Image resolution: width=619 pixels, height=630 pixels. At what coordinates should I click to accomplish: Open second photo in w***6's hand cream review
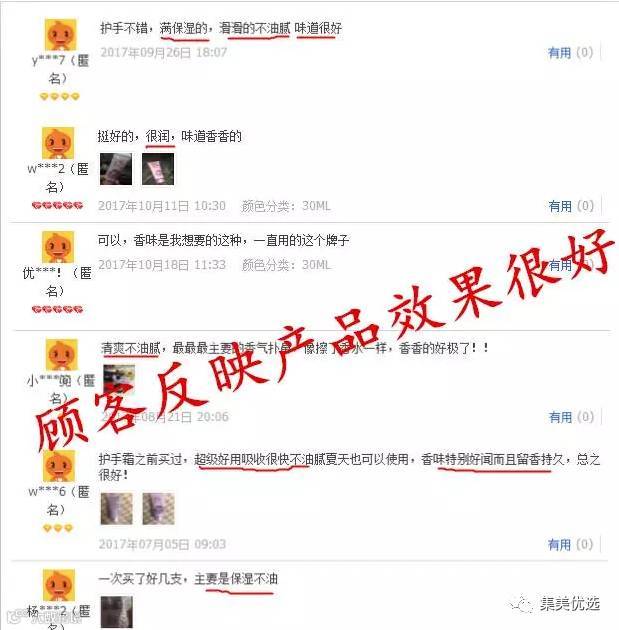tap(159, 509)
